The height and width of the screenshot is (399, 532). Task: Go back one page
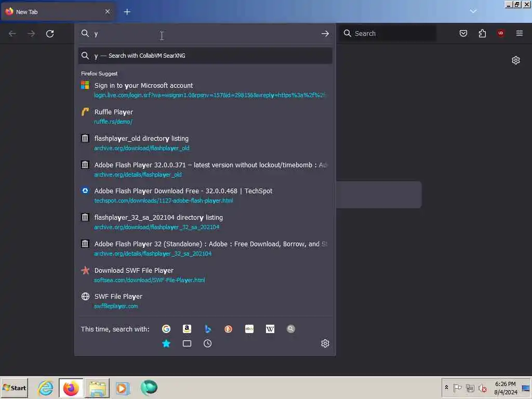(12, 34)
